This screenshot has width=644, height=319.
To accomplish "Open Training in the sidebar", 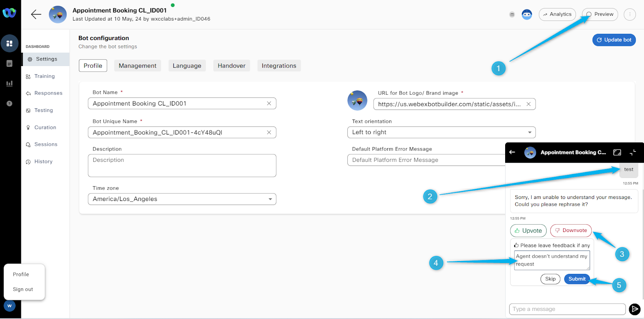I will click(x=44, y=76).
